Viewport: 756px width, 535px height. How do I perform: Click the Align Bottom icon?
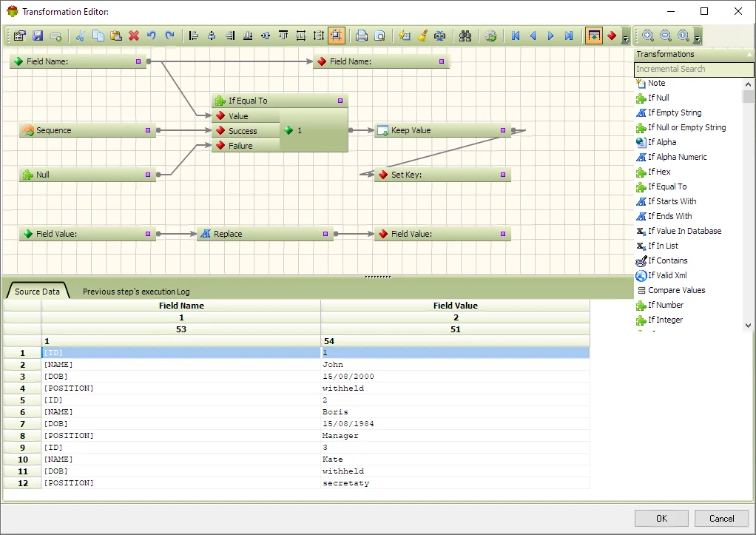(248, 36)
